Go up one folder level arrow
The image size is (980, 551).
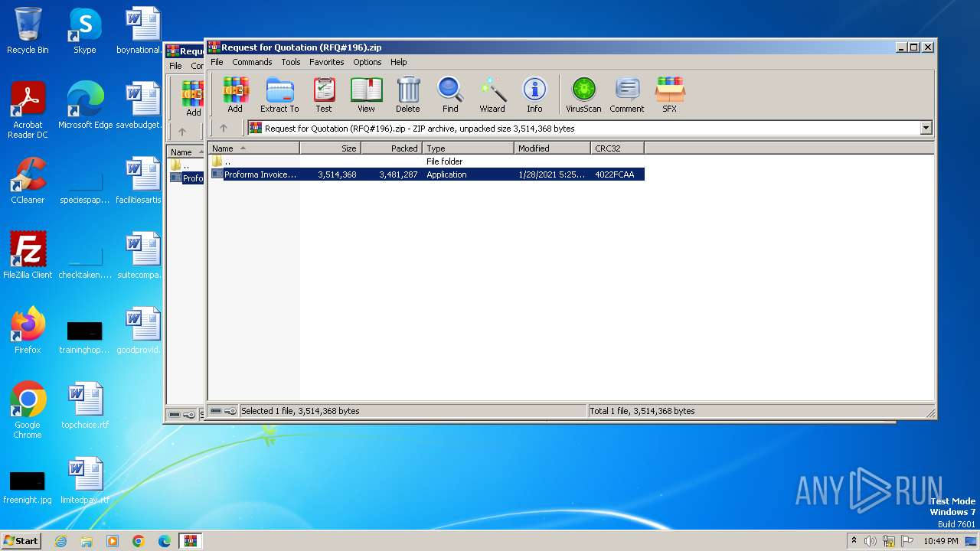(224, 129)
